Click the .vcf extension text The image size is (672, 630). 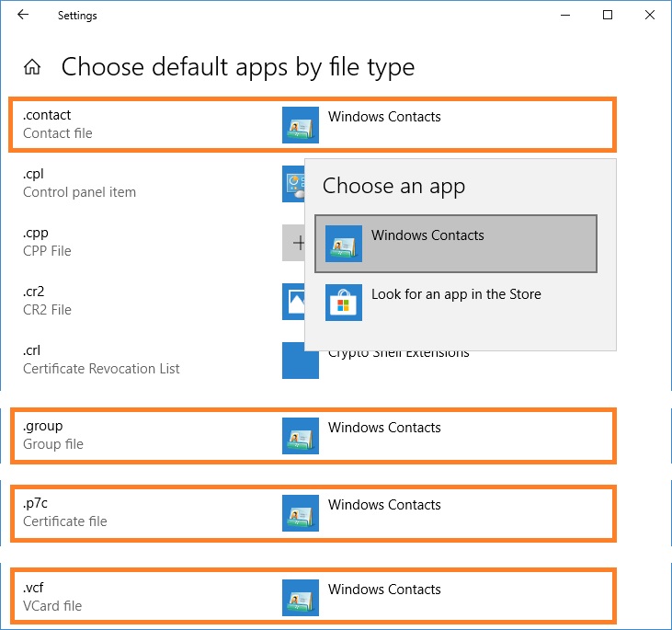(33, 588)
